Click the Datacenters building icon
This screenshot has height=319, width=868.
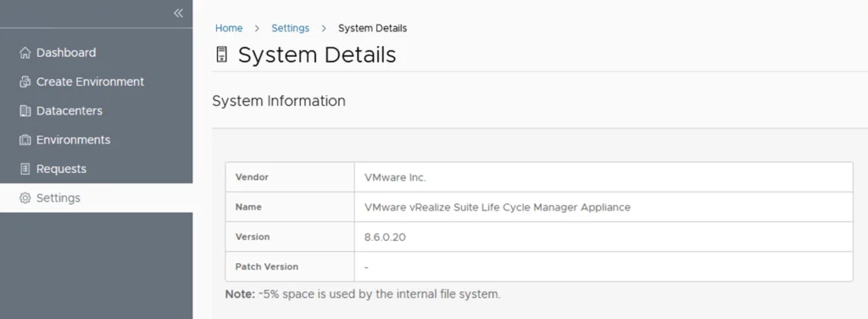[x=25, y=111]
